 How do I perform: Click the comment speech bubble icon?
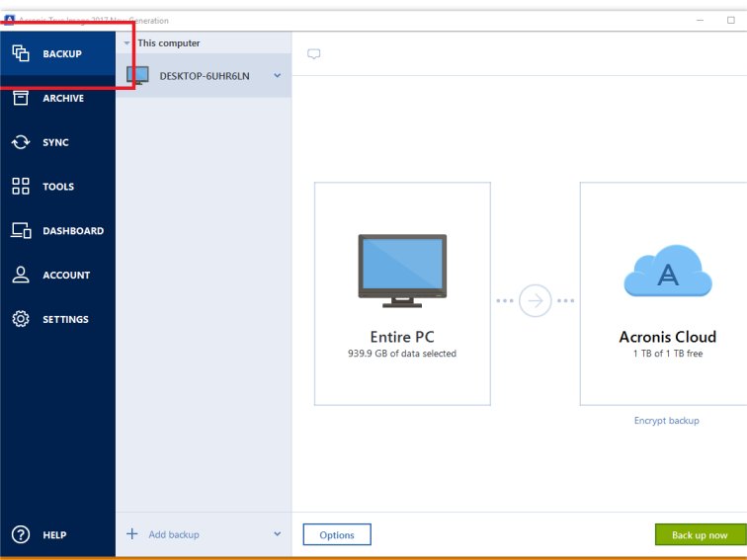314,54
